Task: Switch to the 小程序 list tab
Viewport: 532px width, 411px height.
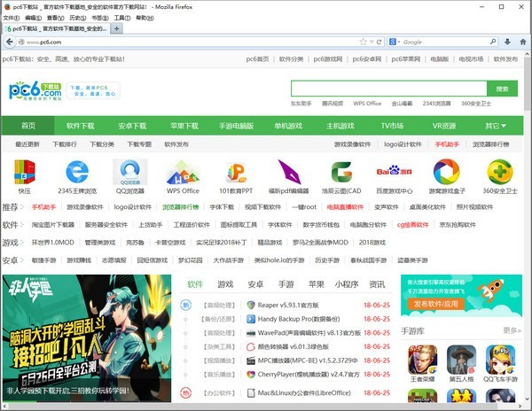Action: tap(347, 284)
